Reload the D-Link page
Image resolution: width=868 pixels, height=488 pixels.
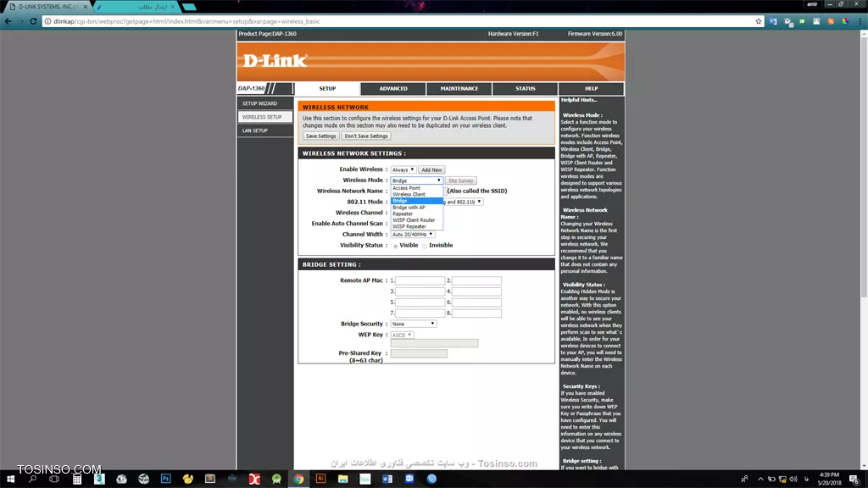coord(33,21)
